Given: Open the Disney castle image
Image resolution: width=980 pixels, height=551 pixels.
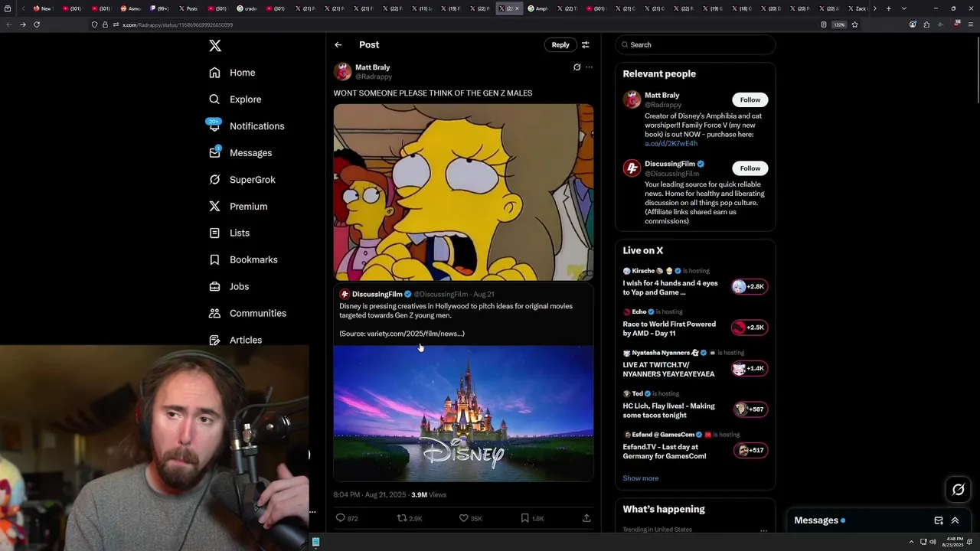Looking at the screenshot, I should 463,413.
